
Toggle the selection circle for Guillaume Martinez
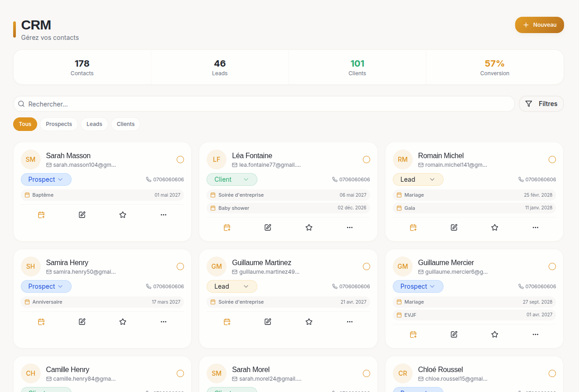(x=367, y=266)
